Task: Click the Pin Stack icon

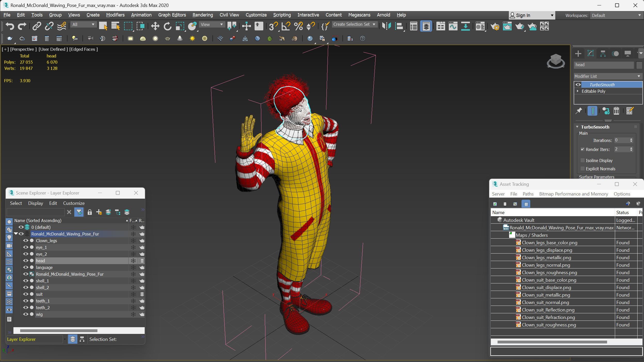Action: click(x=578, y=111)
